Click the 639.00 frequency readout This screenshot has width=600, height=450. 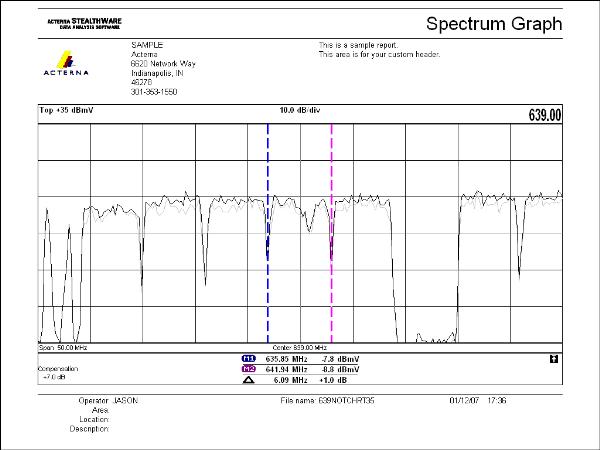[544, 116]
